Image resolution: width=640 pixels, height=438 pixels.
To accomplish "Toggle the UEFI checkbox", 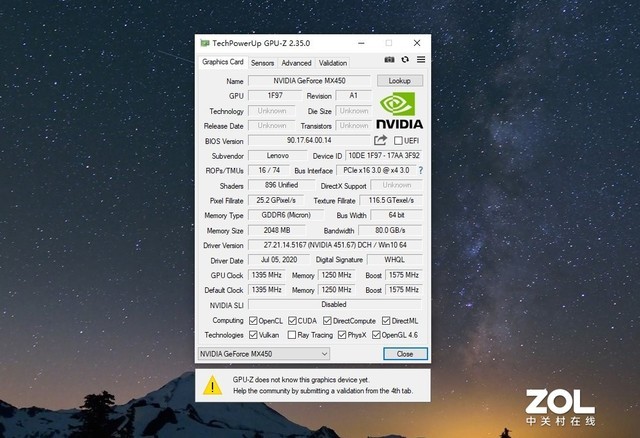I will (398, 140).
